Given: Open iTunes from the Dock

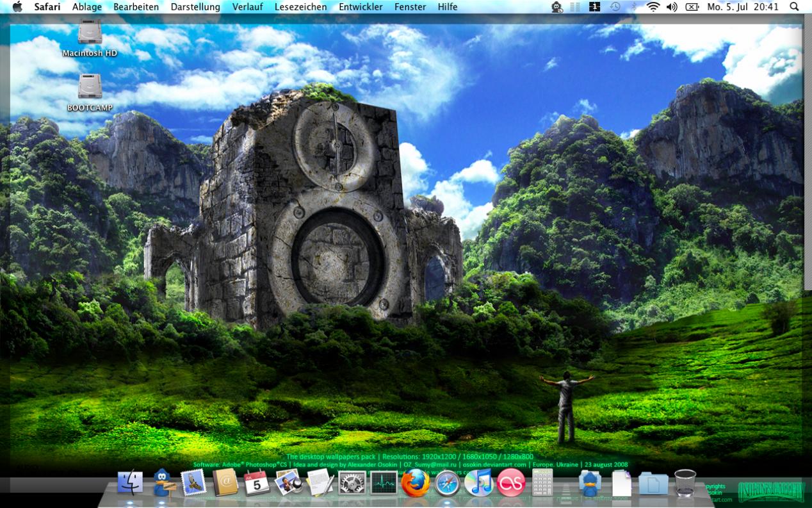Looking at the screenshot, I should [x=478, y=482].
